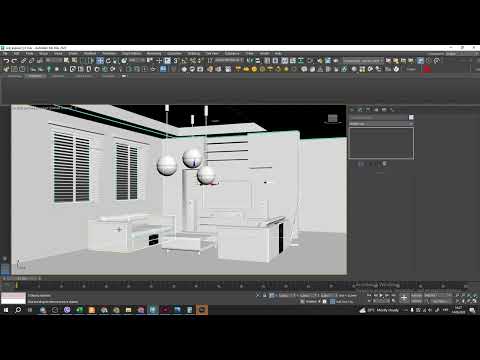The height and width of the screenshot is (360, 480).
Task: Toggle the Ribbon display button
Action: (284, 61)
